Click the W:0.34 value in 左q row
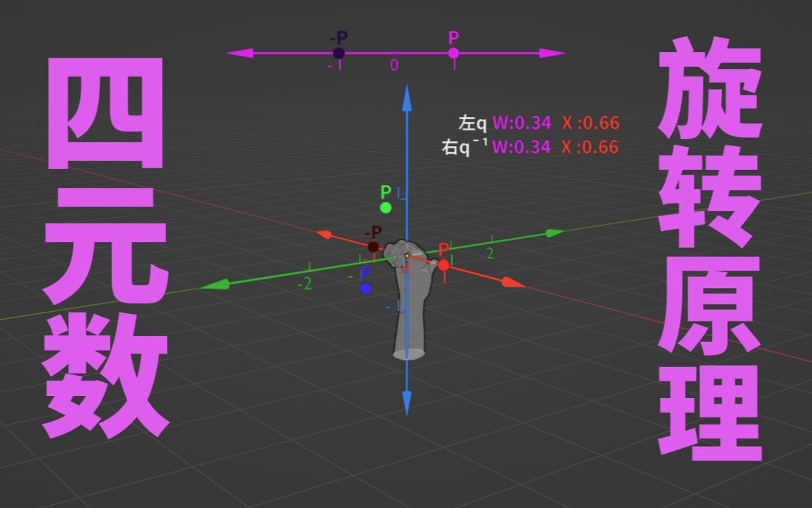 click(x=521, y=123)
